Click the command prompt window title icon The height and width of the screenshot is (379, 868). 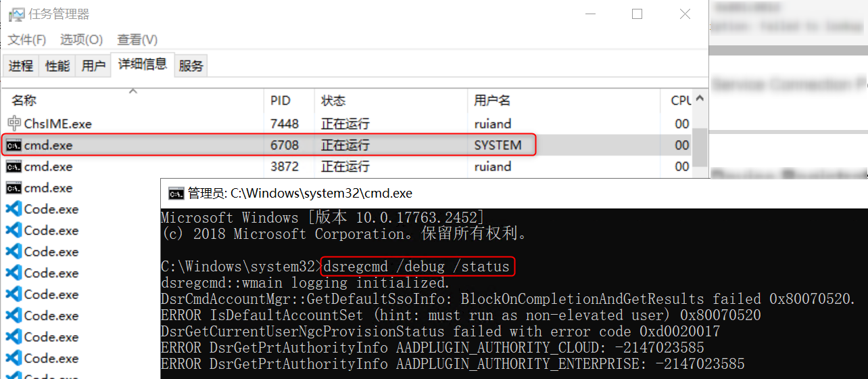pos(176,194)
